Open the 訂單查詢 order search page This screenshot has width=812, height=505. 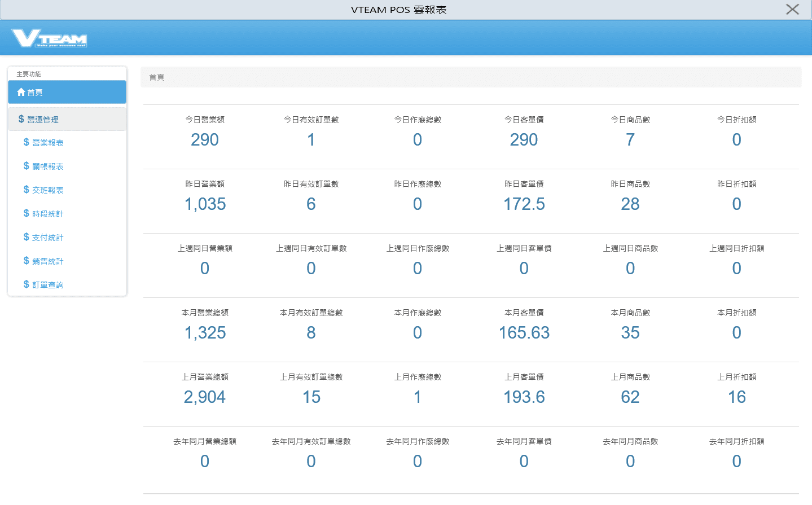[x=47, y=285]
